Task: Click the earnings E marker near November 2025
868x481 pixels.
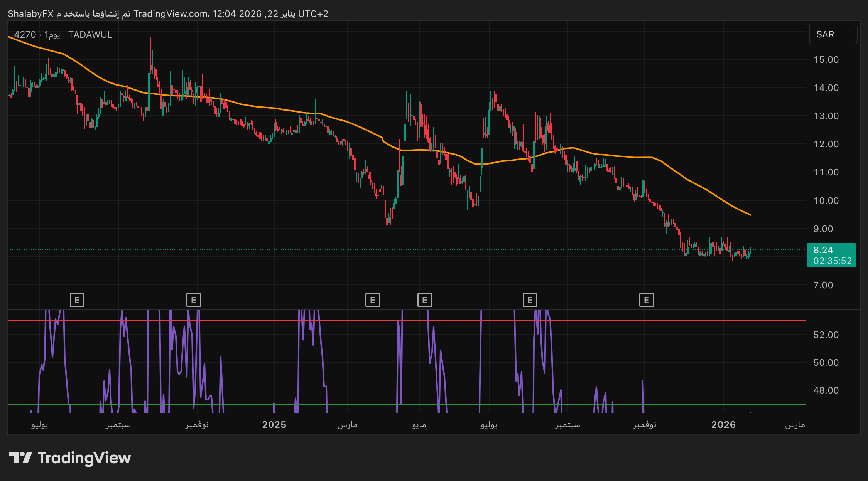Action: [647, 300]
